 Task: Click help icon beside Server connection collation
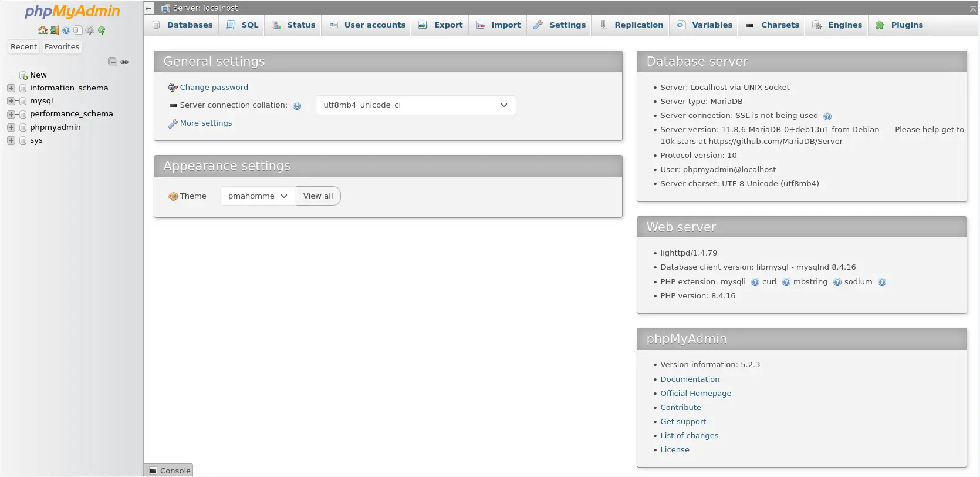pos(297,106)
